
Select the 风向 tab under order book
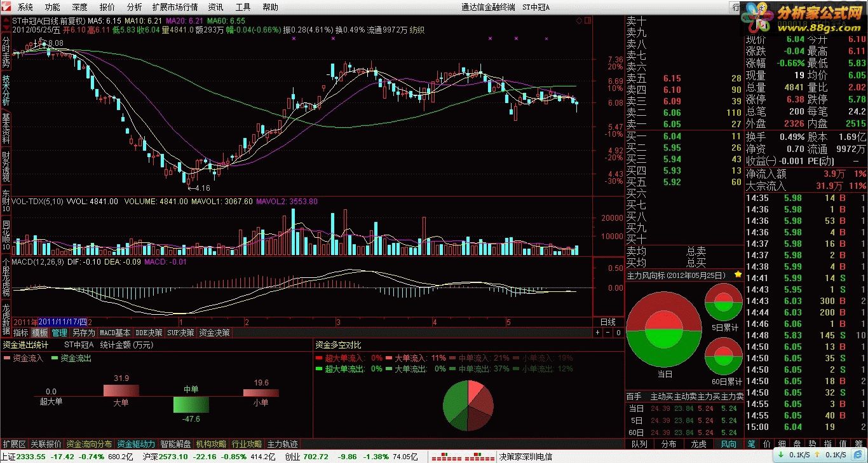point(729,444)
